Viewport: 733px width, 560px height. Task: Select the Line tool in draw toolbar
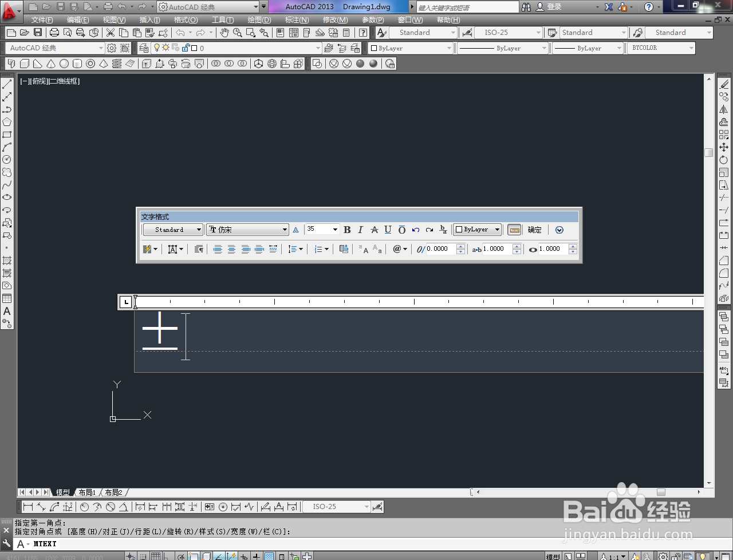click(x=7, y=84)
